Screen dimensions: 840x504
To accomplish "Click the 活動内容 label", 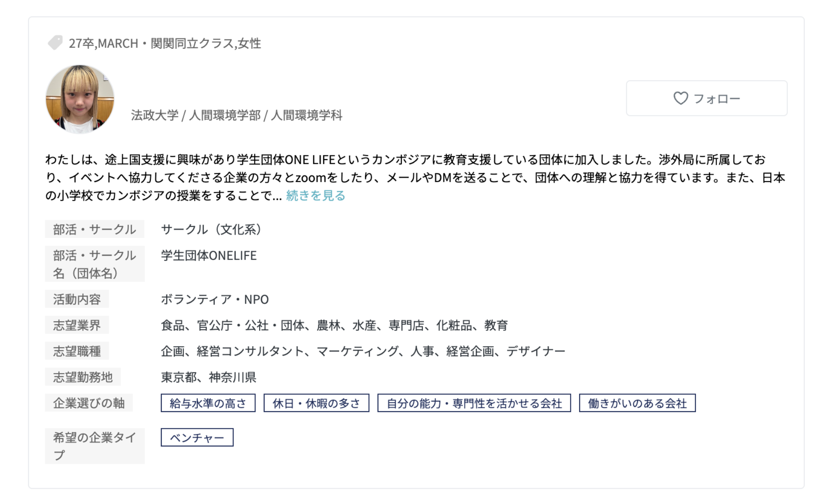I will (x=77, y=299).
